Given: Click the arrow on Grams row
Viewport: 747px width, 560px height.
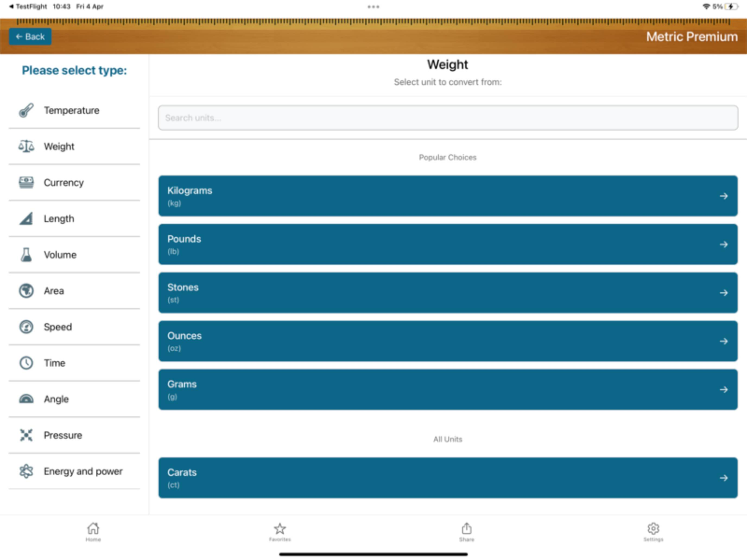Looking at the screenshot, I should [x=723, y=390].
